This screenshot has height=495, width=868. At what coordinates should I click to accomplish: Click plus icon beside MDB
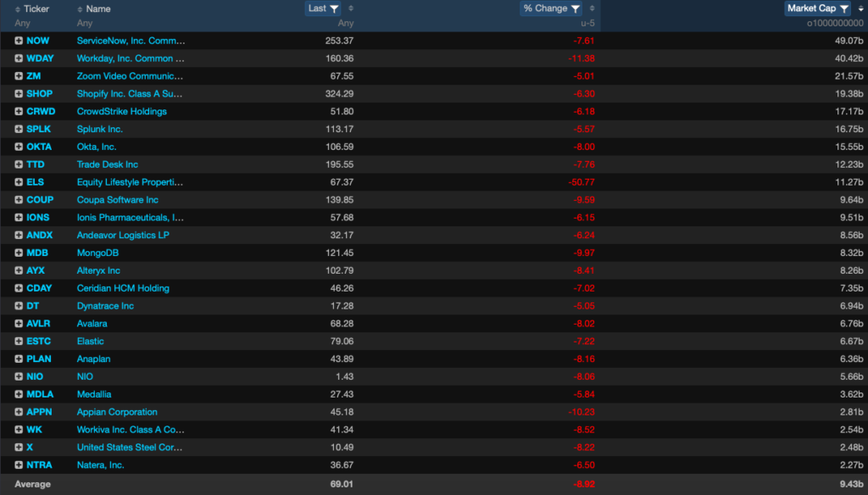coord(19,253)
